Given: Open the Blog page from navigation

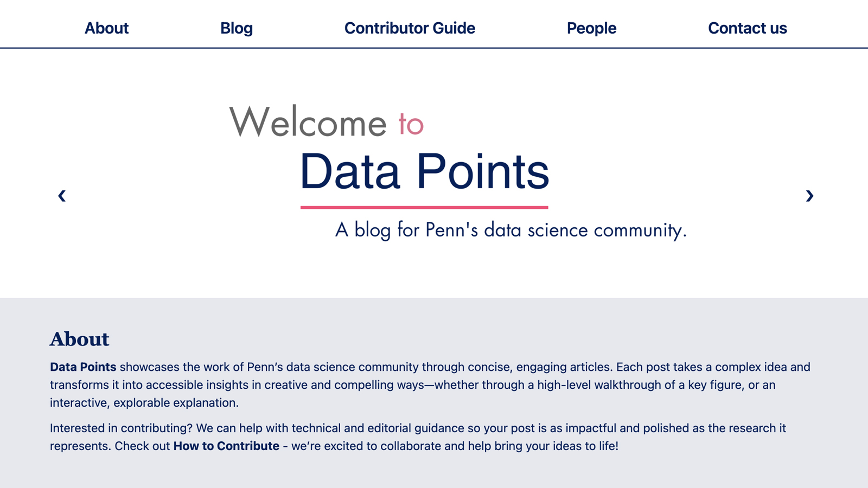Looking at the screenshot, I should [x=237, y=28].
